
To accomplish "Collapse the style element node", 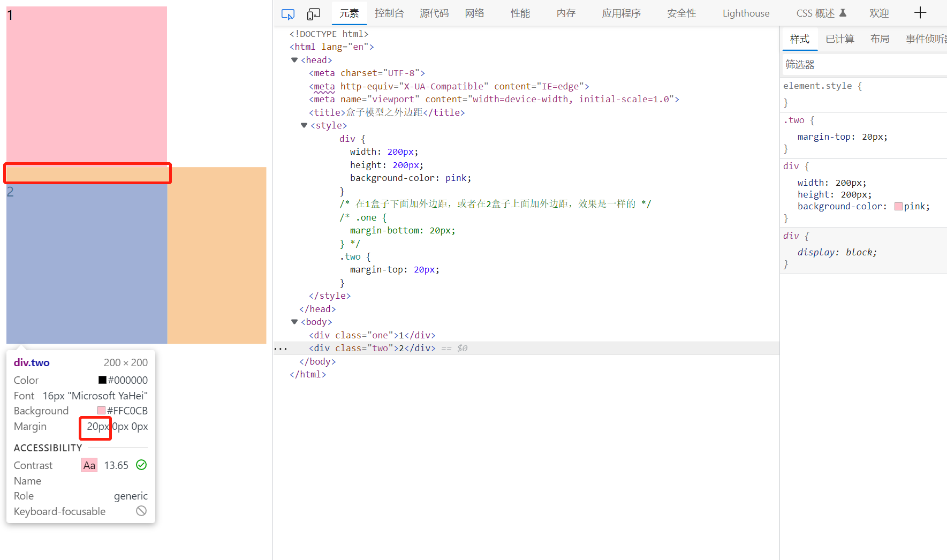I will tap(304, 125).
